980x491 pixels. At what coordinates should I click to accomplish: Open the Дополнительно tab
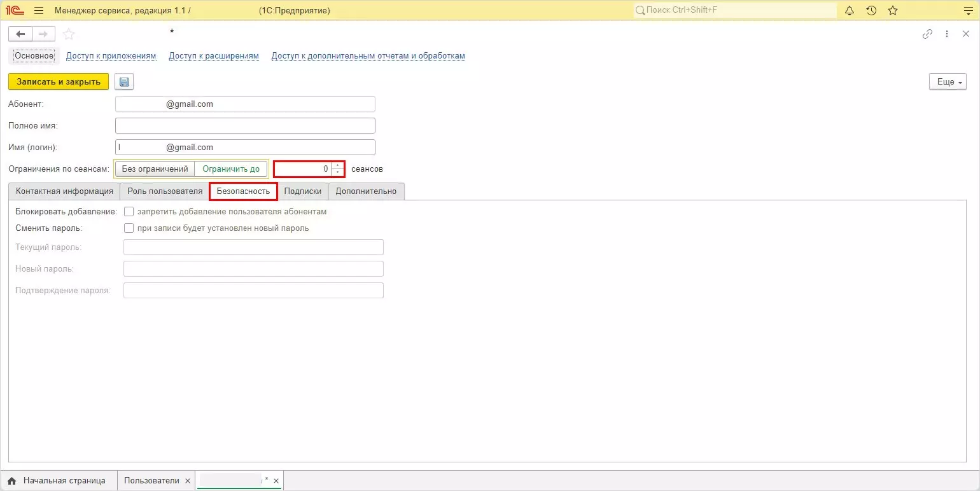[366, 191]
